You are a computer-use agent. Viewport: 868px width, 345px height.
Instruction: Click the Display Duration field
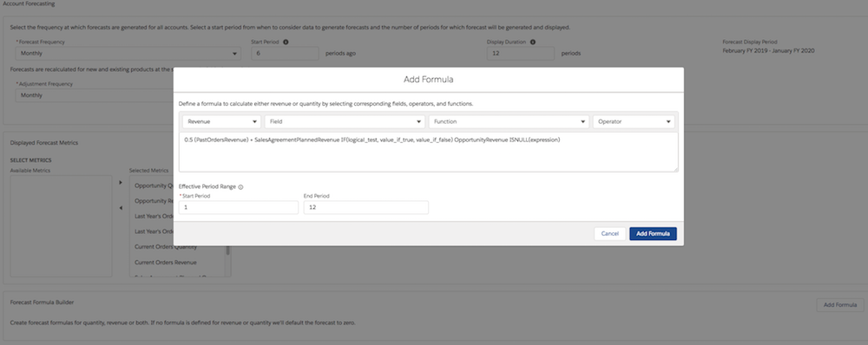tap(520, 54)
